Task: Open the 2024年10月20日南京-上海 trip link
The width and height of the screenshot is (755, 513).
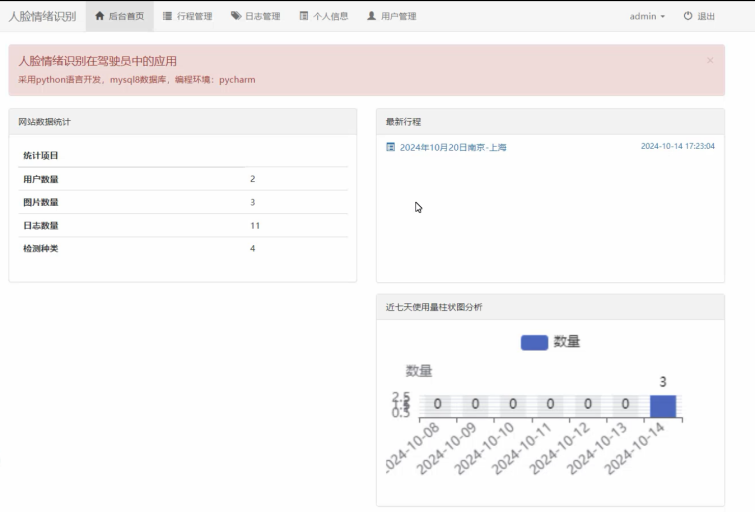Action: click(x=453, y=147)
